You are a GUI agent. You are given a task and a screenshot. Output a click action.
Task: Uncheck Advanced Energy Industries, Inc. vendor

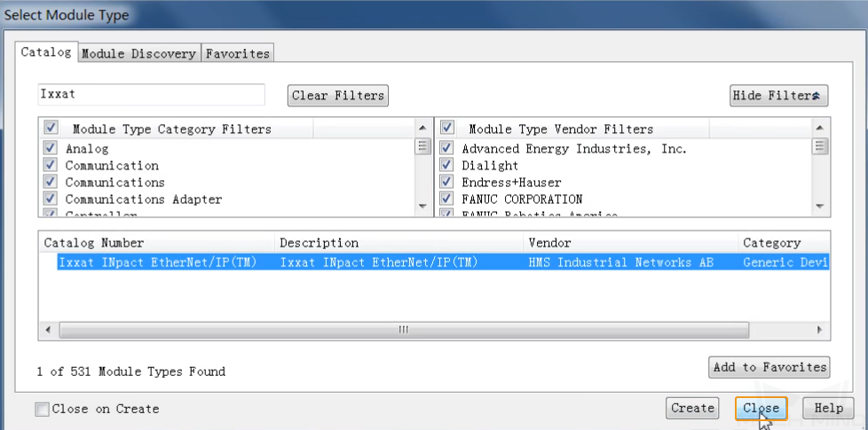point(446,148)
